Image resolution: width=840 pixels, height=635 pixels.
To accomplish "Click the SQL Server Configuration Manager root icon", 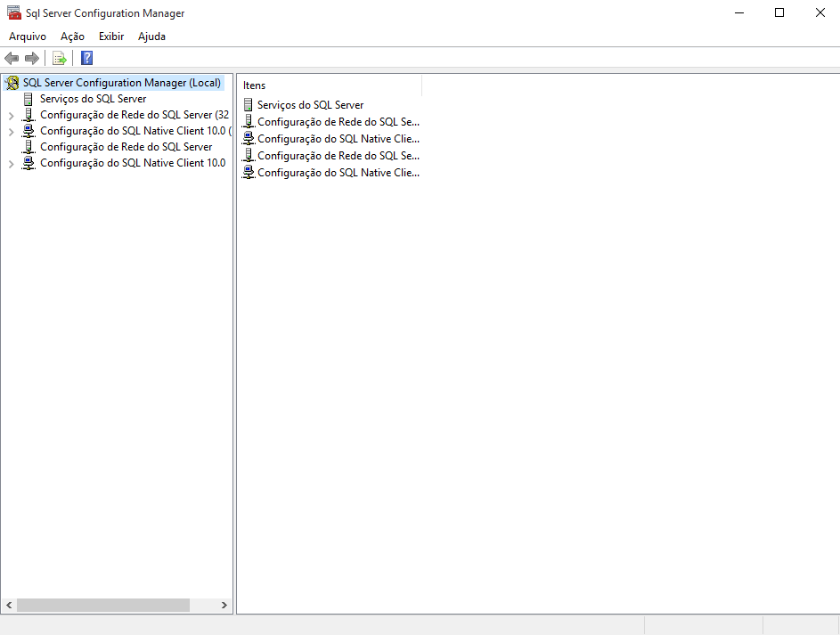I will [x=12, y=83].
